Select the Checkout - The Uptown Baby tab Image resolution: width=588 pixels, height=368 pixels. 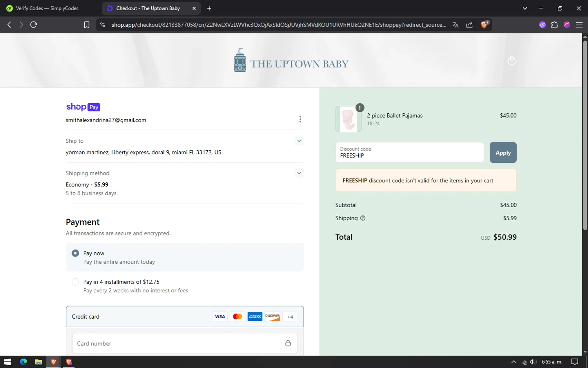click(x=148, y=8)
